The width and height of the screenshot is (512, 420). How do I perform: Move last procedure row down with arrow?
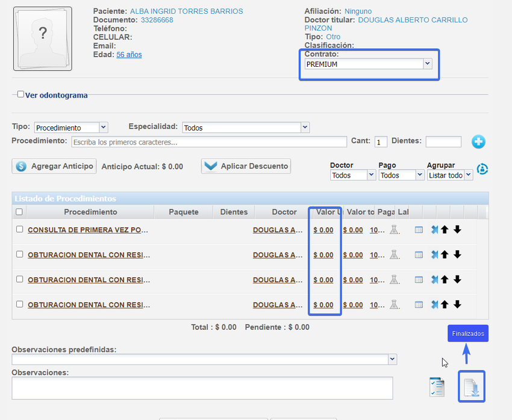tap(457, 305)
